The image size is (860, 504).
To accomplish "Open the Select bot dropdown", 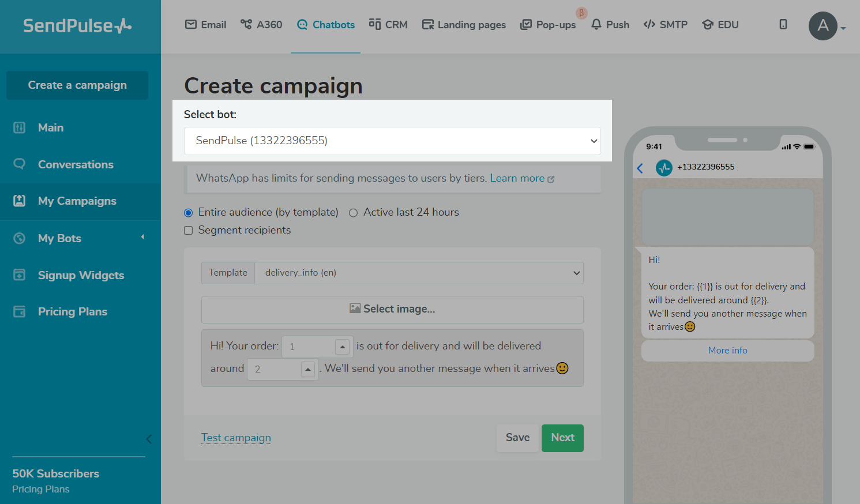I will [392, 141].
